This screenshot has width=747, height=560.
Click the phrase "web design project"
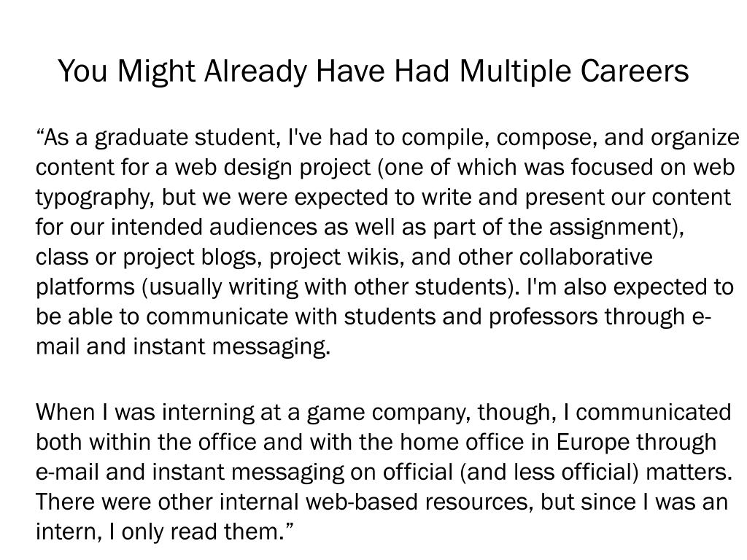pos(273,168)
